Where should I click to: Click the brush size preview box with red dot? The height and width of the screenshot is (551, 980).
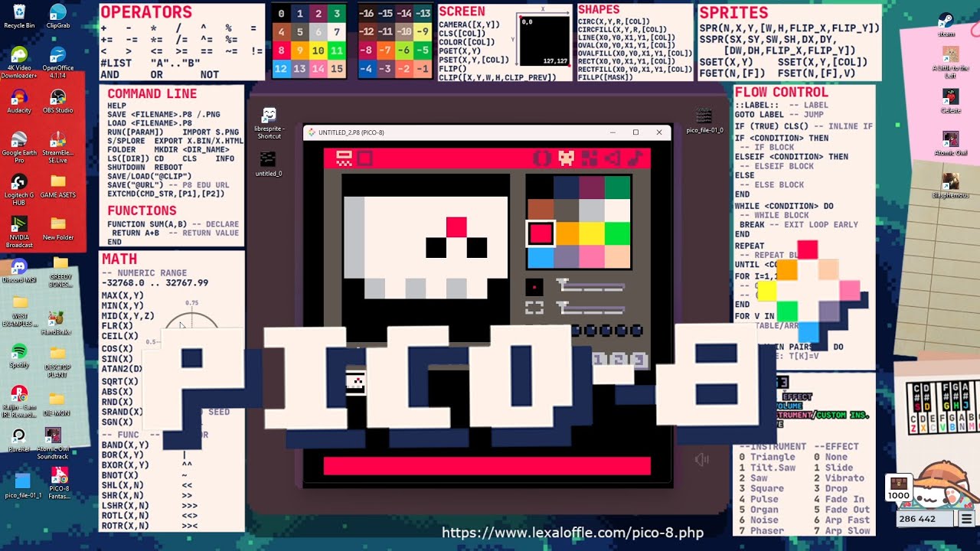click(534, 288)
